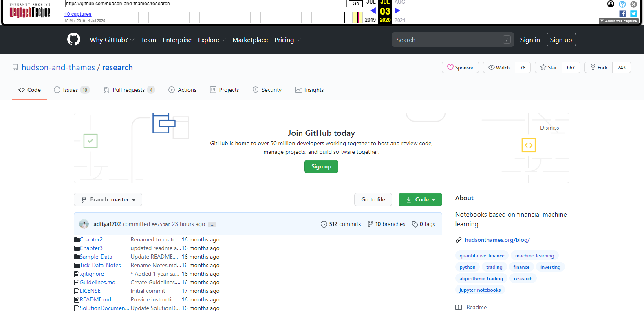Share capture on Twitter icon
The width and height of the screenshot is (644, 312).
point(633,13)
